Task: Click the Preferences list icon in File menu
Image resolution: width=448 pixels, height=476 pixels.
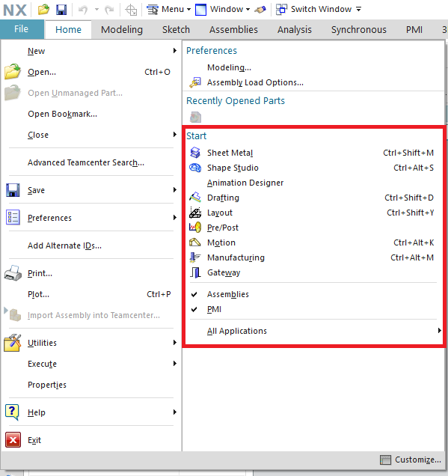Action: (13, 217)
